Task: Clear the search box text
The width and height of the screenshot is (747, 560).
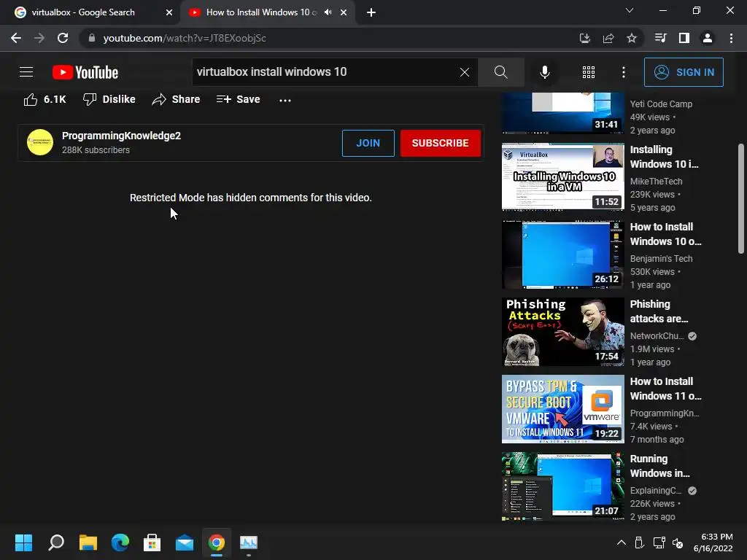Action: tap(465, 72)
